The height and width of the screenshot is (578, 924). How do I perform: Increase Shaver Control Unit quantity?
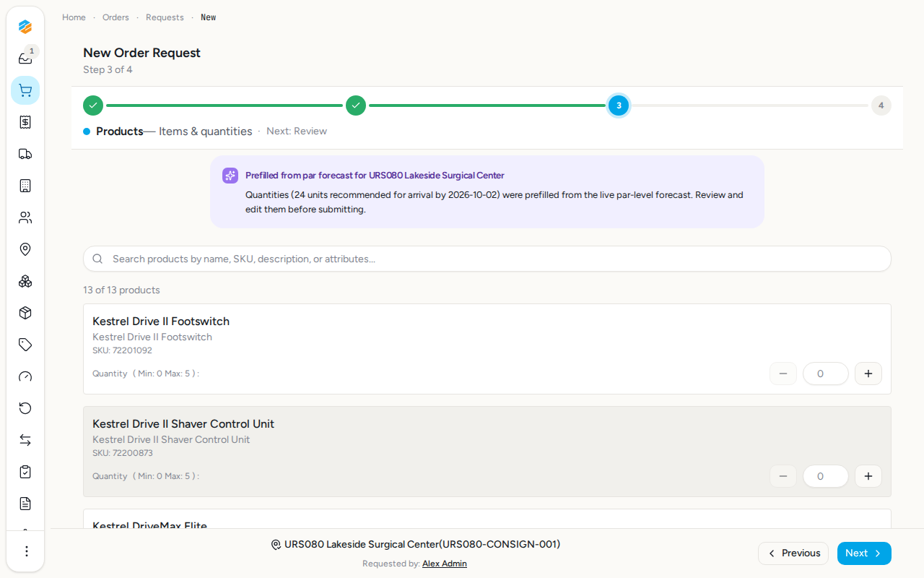tap(868, 476)
